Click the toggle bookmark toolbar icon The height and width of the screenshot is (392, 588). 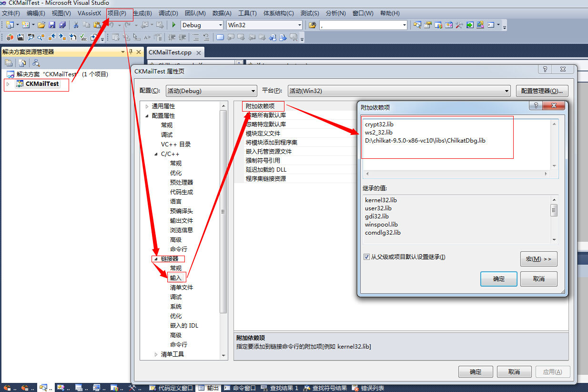(x=220, y=37)
